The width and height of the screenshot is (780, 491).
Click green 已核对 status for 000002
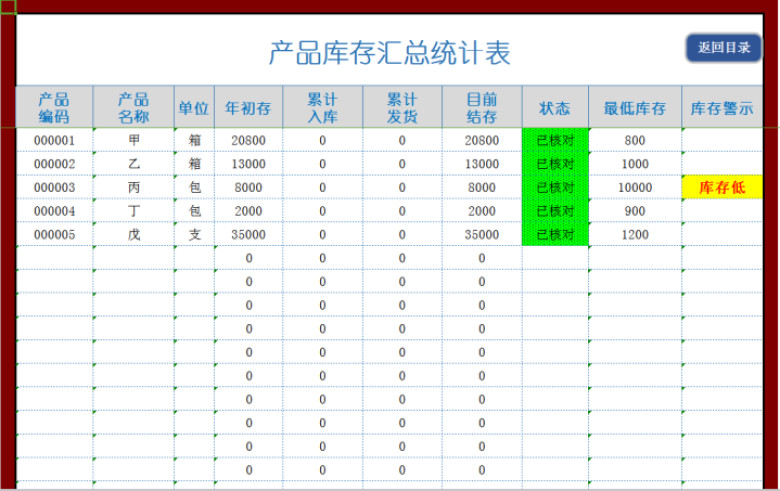coord(555,164)
